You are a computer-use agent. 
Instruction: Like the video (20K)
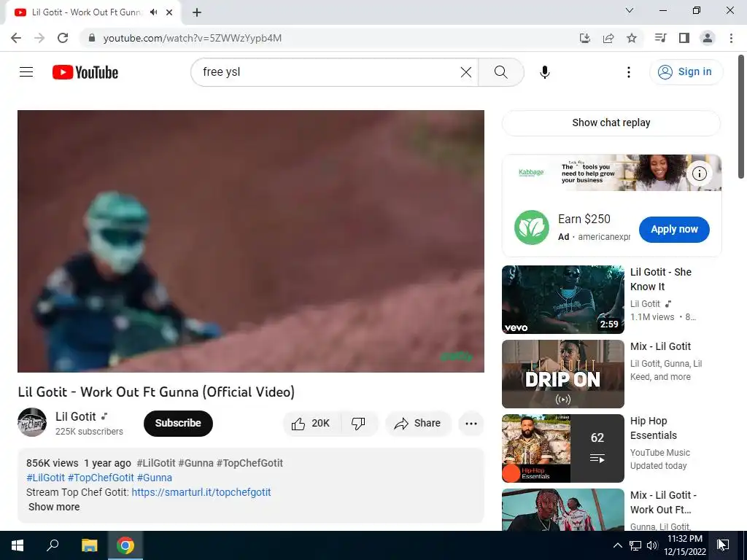[x=311, y=424]
